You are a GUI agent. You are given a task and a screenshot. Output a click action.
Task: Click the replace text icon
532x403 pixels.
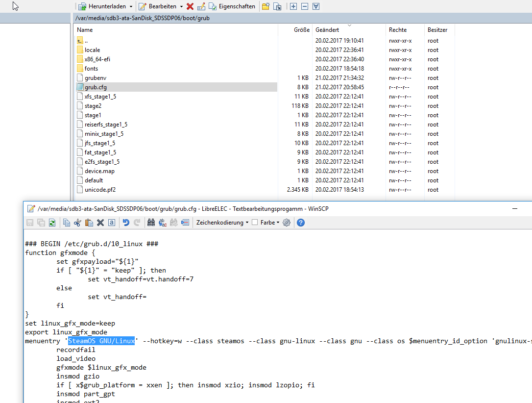(163, 223)
